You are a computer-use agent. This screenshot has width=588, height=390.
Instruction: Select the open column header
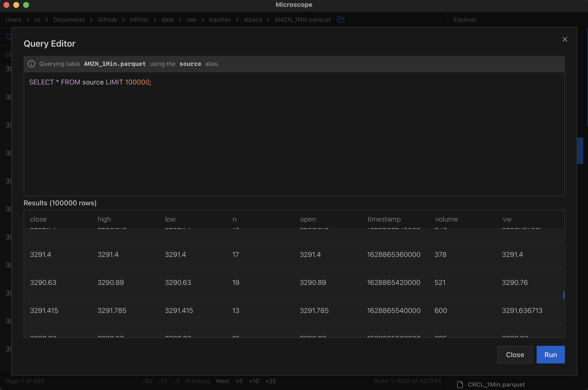click(308, 219)
